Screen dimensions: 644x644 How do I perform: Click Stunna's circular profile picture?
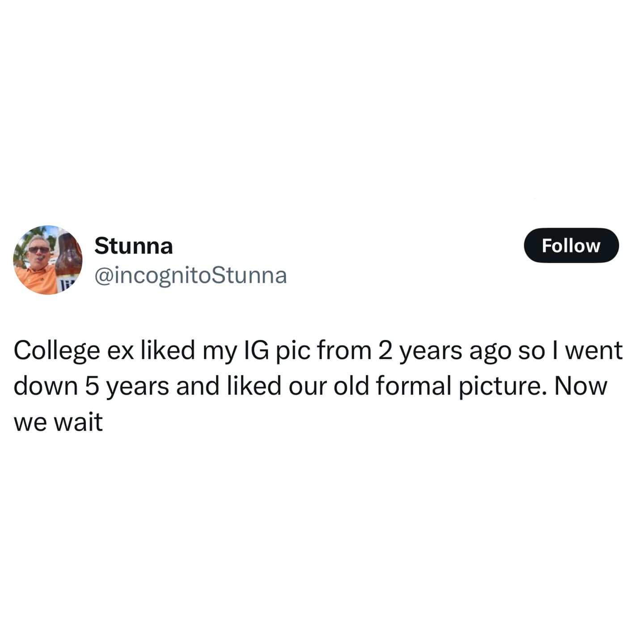48,260
